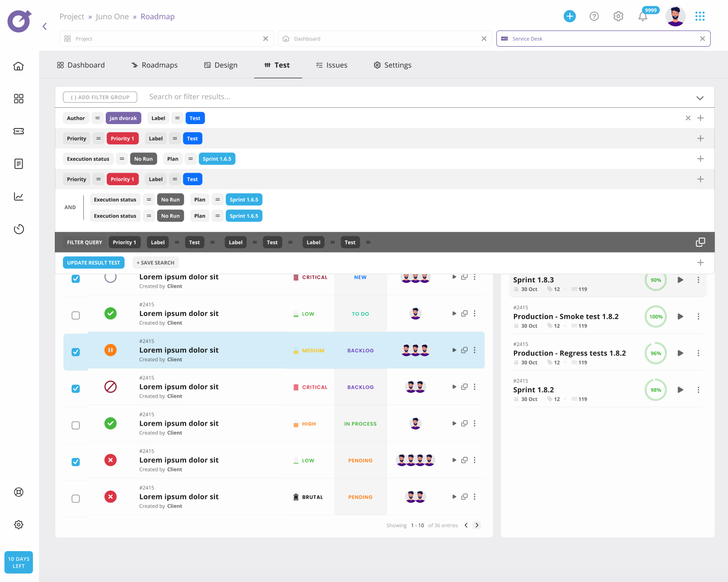The image size is (728, 582).
Task: Go to previous page of entries
Action: click(x=466, y=525)
